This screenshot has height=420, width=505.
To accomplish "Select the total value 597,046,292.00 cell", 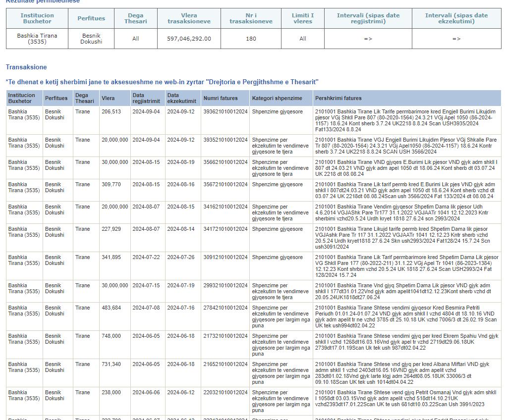I will click(189, 39).
